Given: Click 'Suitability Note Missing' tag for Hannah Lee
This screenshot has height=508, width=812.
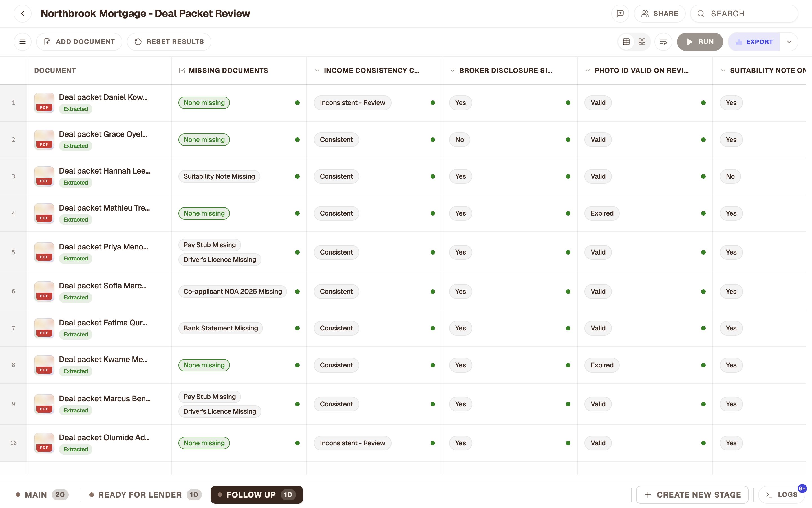Looking at the screenshot, I should (x=219, y=176).
